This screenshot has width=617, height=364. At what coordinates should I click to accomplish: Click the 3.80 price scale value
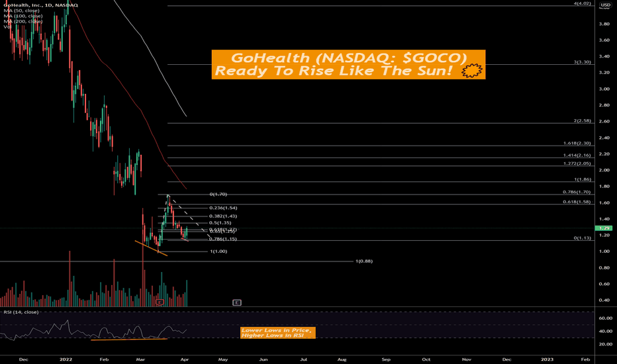(604, 24)
